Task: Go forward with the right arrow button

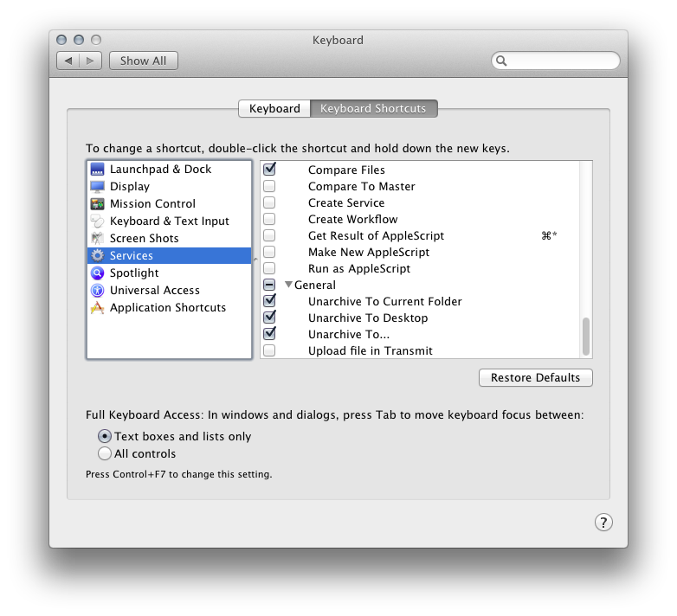Action: [90, 61]
